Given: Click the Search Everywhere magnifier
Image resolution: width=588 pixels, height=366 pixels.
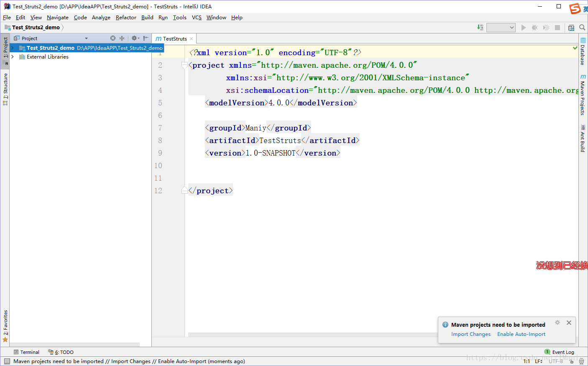Looking at the screenshot, I should coord(582,28).
